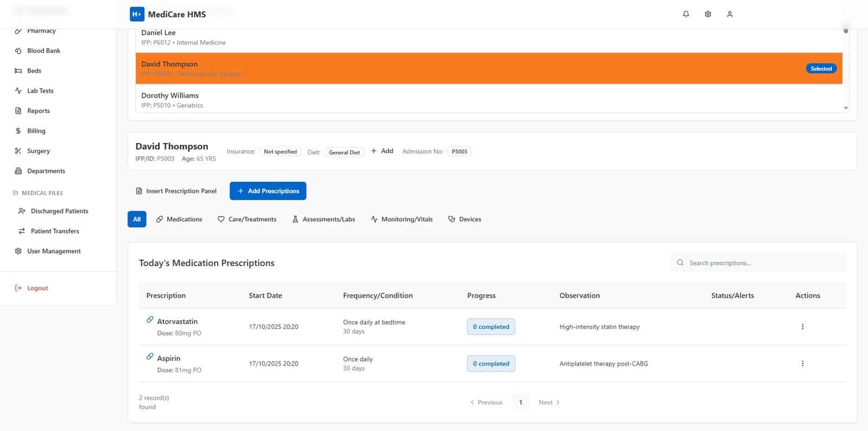The image size is (868, 431).
Task: Switch to the Medications tab
Action: 179,220
